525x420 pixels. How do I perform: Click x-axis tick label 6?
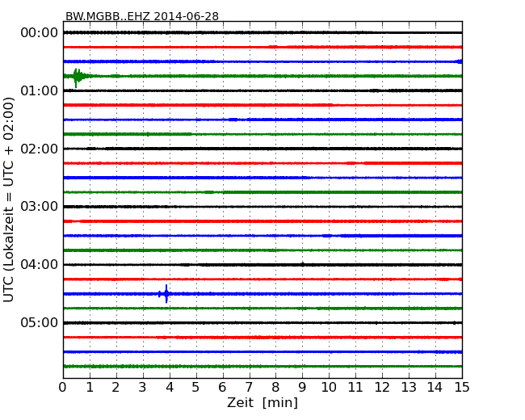222,388
